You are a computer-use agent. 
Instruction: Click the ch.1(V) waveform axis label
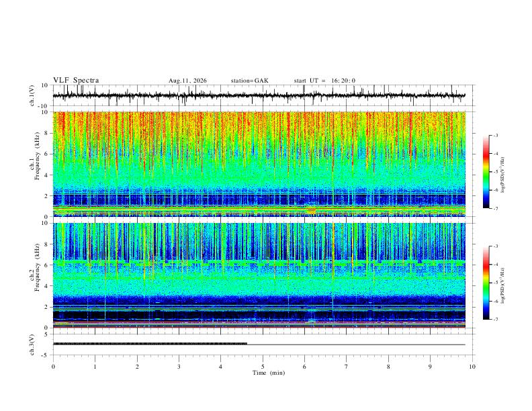33,95
